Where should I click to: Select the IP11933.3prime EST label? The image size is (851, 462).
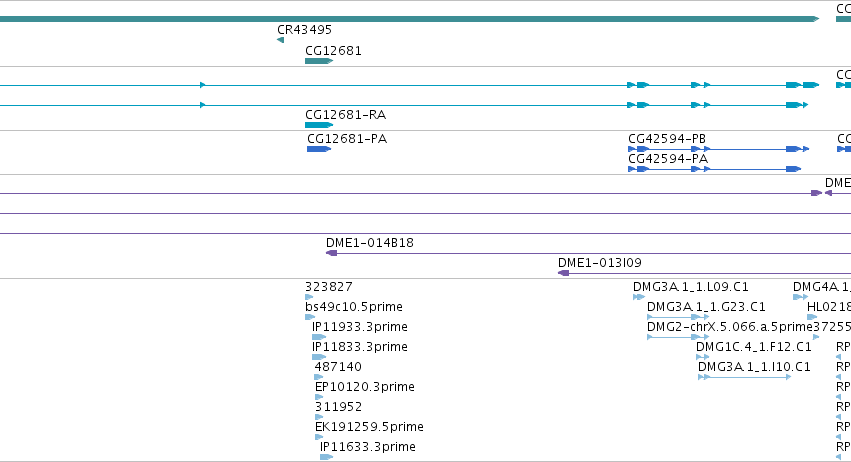(360, 327)
